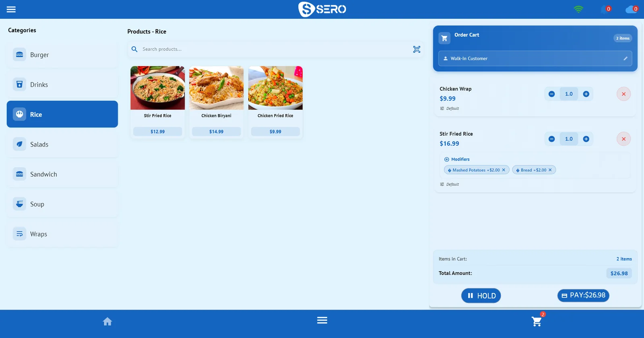Screen dimensions: 644x338
Task: Add Chicken Biryani product image
Action: click(217, 88)
